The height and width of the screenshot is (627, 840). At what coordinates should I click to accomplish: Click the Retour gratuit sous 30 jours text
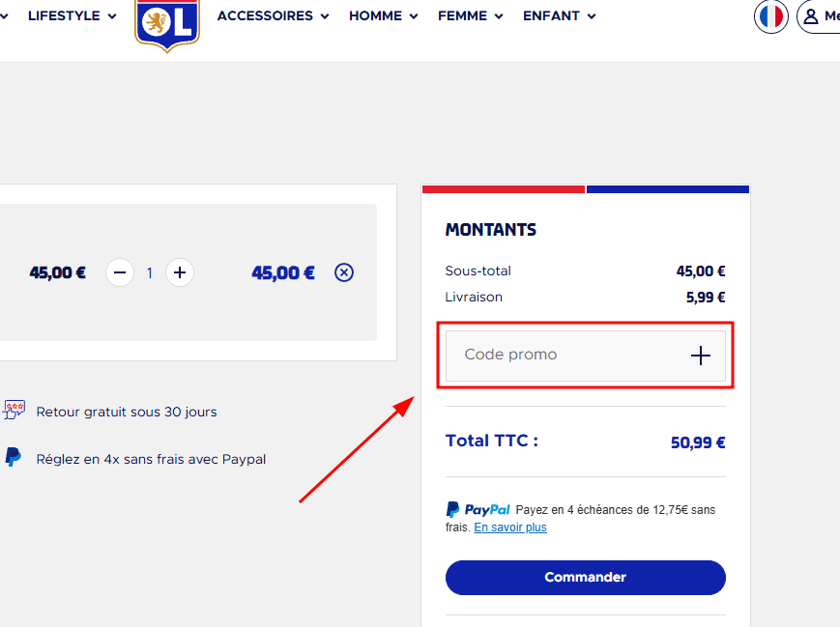tap(127, 412)
